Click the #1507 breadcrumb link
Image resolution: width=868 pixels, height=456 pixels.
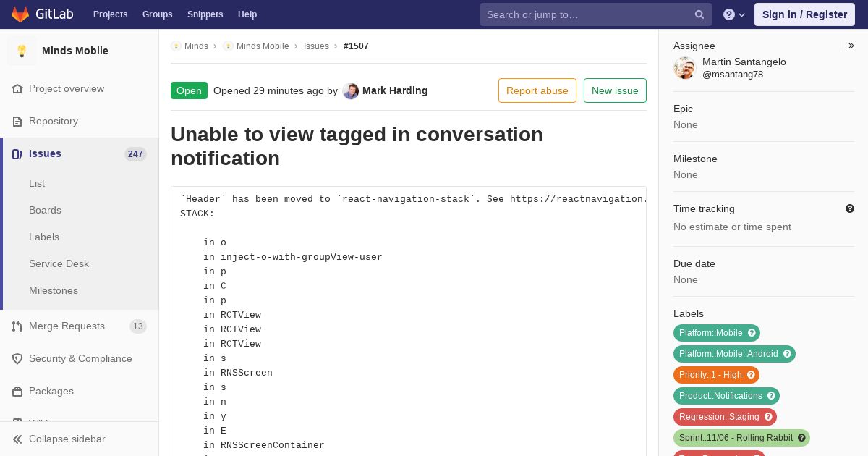(x=356, y=46)
